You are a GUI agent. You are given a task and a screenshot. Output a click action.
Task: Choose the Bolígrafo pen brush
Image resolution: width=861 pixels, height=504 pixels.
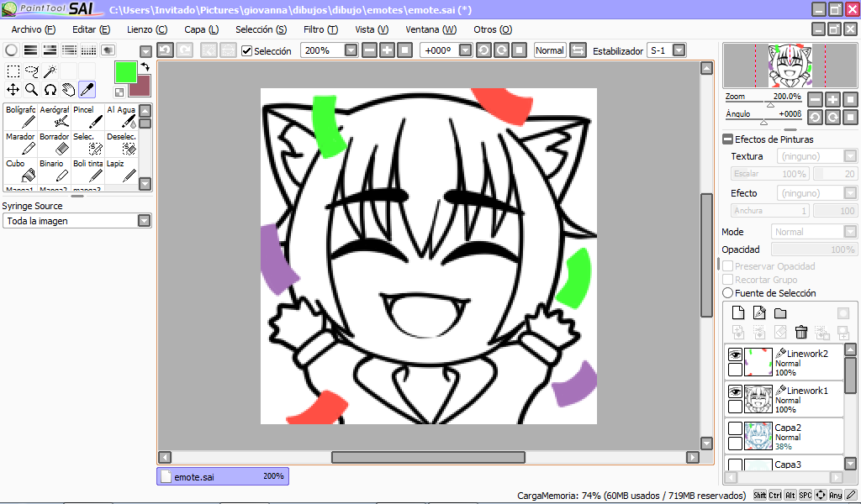pyautogui.click(x=20, y=117)
